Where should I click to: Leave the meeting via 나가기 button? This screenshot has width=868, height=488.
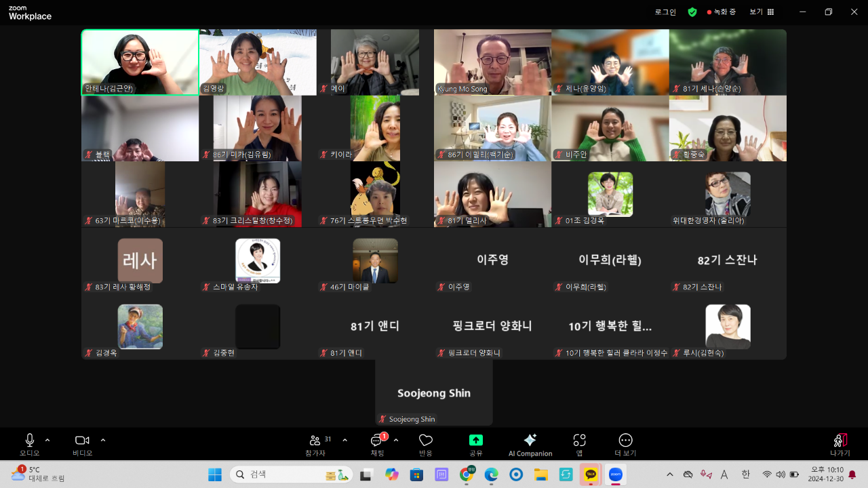coord(840,444)
